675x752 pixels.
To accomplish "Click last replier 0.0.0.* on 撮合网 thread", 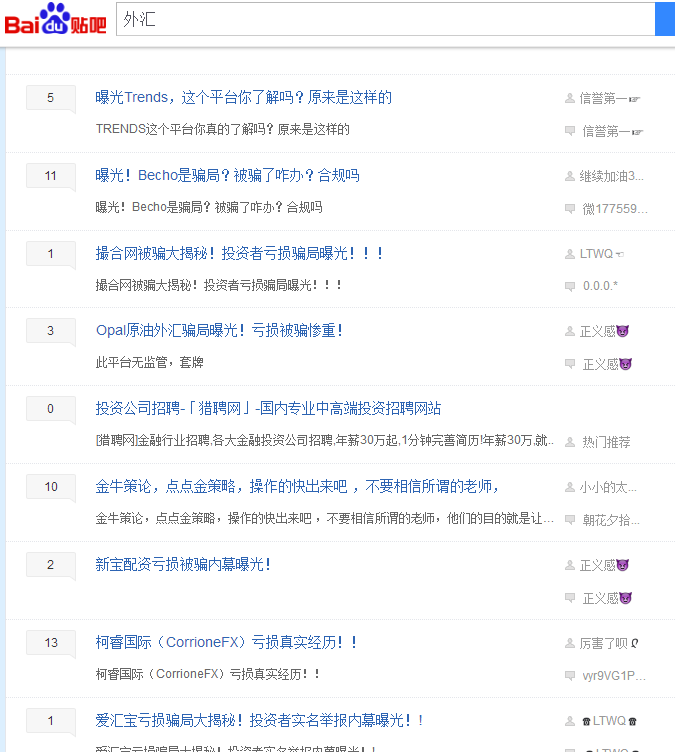I will (600, 286).
